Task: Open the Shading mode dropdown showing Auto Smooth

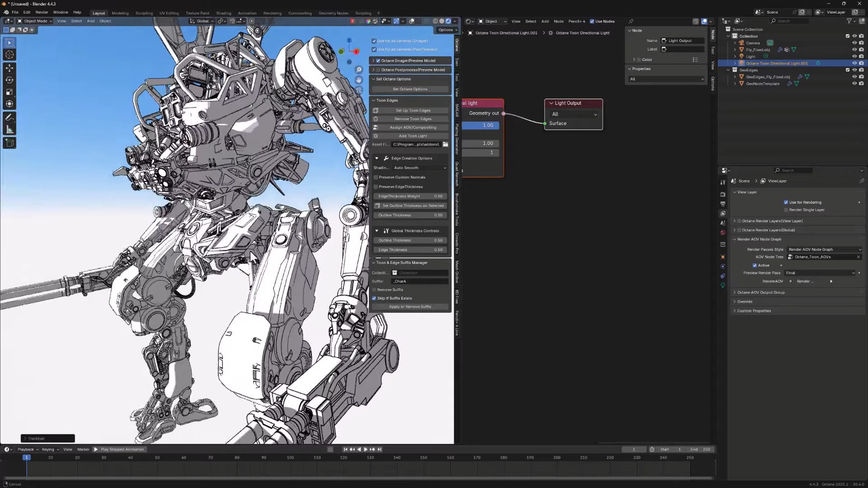Action: pos(419,168)
